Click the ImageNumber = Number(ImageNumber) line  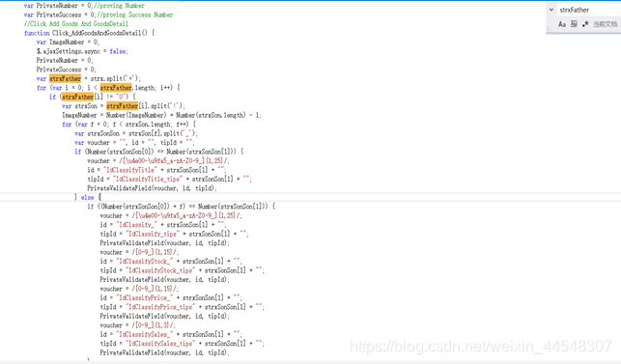point(161,115)
